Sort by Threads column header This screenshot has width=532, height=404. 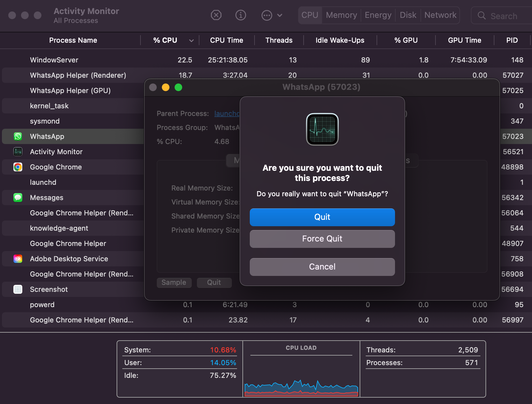(279, 40)
